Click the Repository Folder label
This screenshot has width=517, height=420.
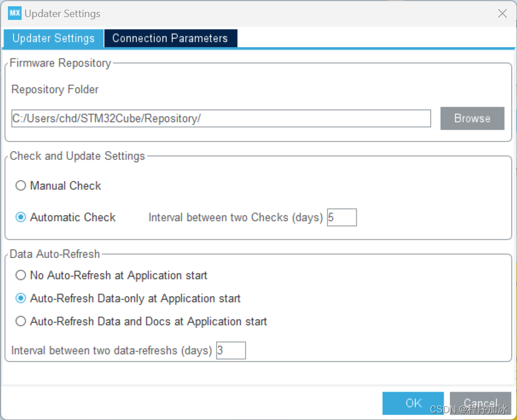click(x=55, y=89)
